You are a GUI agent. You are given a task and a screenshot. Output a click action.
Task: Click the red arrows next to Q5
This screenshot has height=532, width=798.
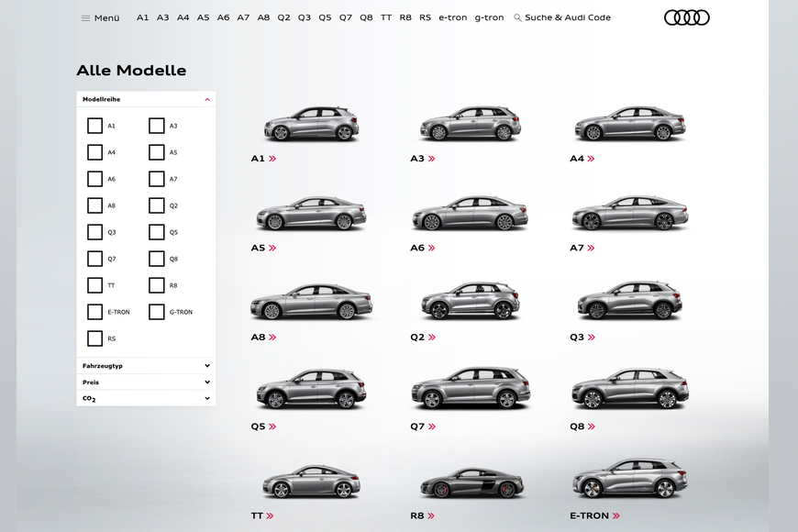(x=272, y=427)
